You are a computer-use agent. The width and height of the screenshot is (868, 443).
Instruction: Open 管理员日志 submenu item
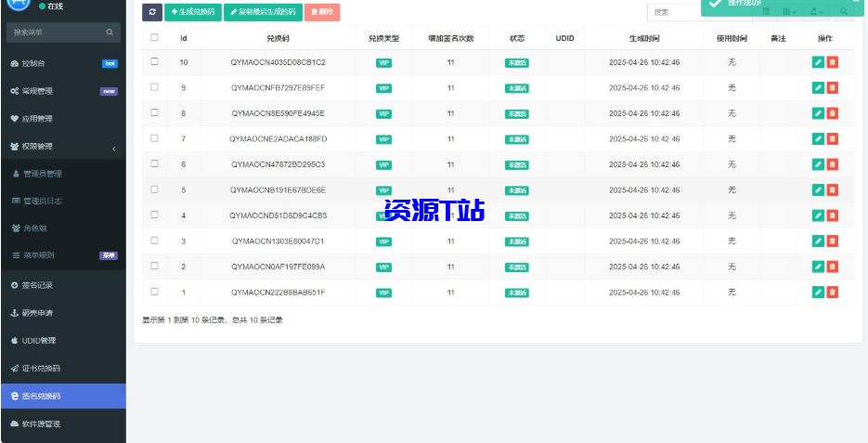[x=63, y=201]
